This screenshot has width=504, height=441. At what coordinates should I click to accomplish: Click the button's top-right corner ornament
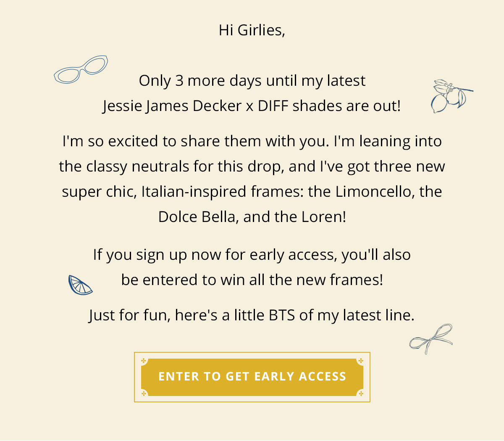point(360,361)
